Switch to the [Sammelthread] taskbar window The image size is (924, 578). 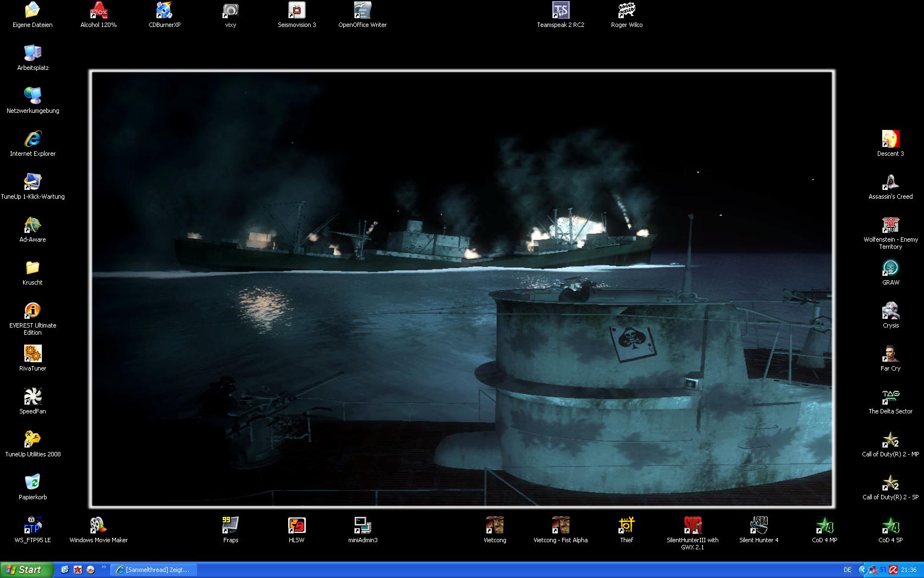(x=154, y=570)
